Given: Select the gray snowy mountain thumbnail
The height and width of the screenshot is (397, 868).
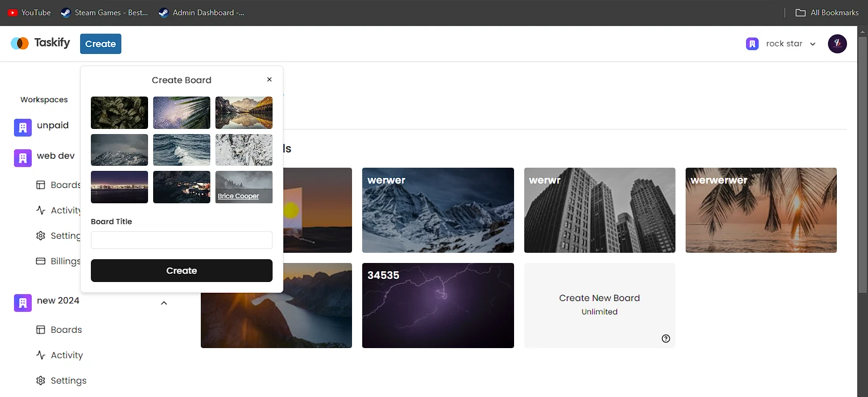Looking at the screenshot, I should [119, 150].
